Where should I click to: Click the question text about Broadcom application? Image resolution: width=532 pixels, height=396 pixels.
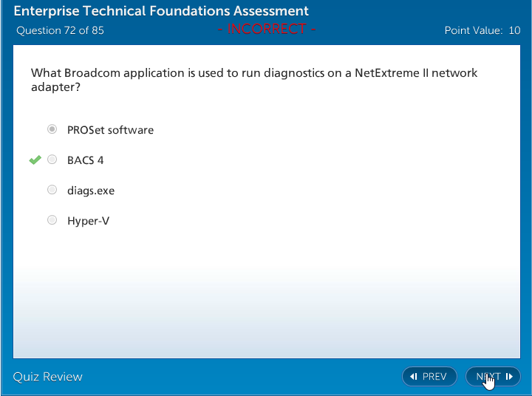[254, 73]
